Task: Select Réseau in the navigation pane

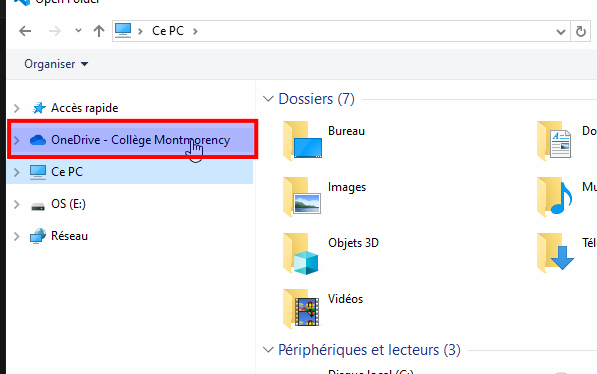Action: tap(69, 236)
